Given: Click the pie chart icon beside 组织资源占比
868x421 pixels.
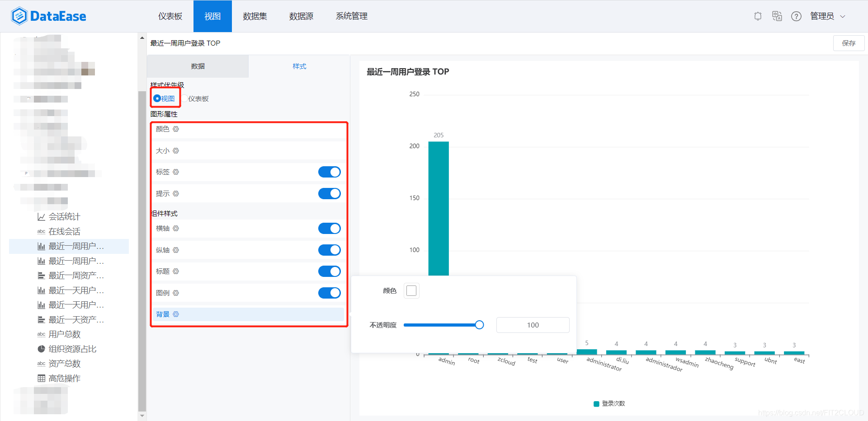Looking at the screenshot, I should click(41, 349).
